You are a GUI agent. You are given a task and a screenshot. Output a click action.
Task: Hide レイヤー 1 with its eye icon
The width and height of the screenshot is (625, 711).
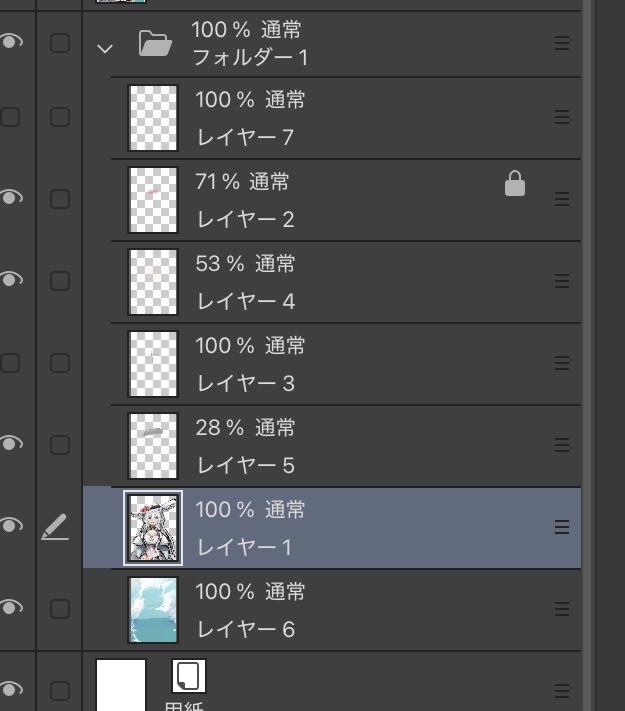11,526
